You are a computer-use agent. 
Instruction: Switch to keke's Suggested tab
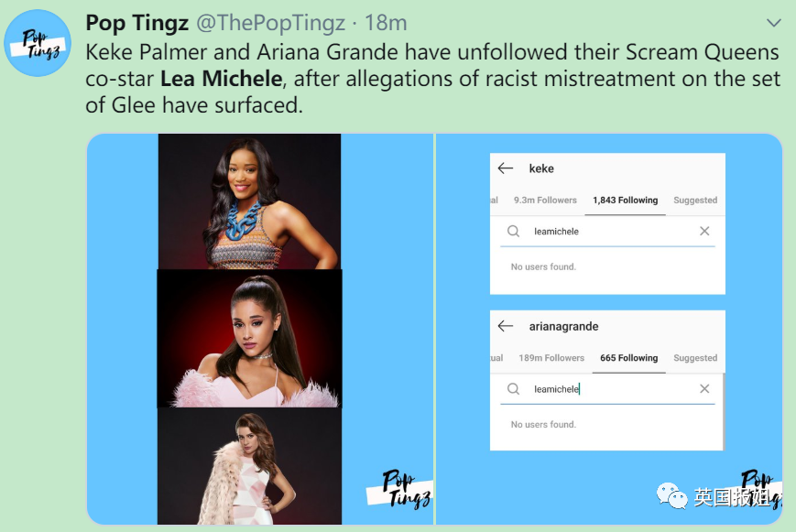(695, 200)
